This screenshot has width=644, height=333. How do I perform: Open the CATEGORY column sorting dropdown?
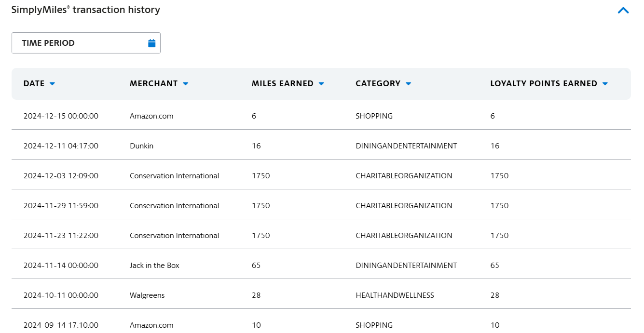(409, 83)
